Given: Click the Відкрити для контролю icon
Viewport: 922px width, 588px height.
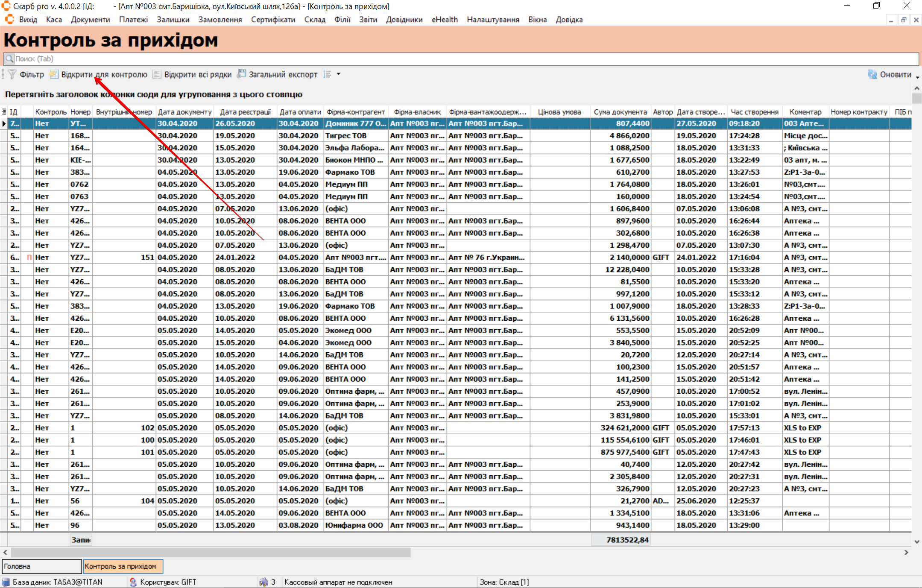Looking at the screenshot, I should (54, 74).
